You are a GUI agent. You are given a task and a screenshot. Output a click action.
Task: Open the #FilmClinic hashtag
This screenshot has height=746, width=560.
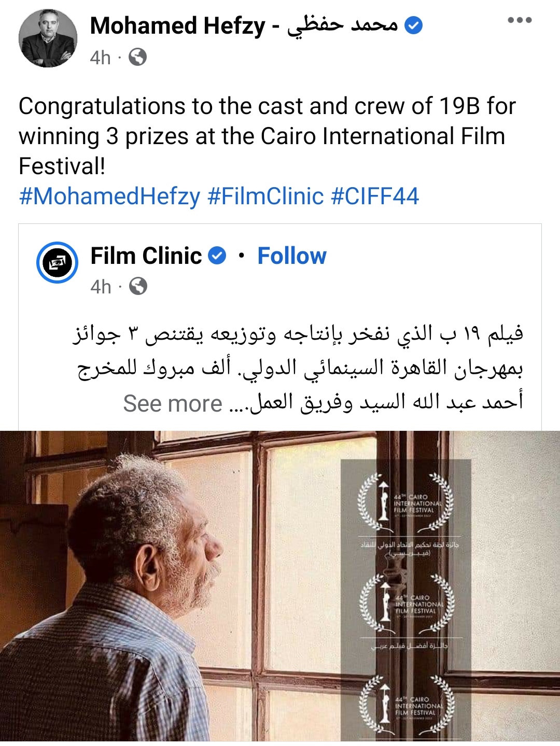265,196
